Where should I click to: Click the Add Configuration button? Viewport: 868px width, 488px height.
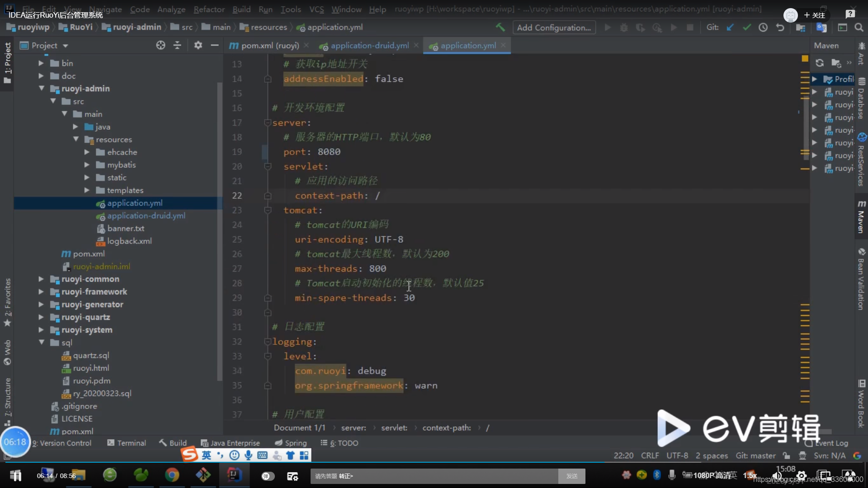[x=554, y=28]
